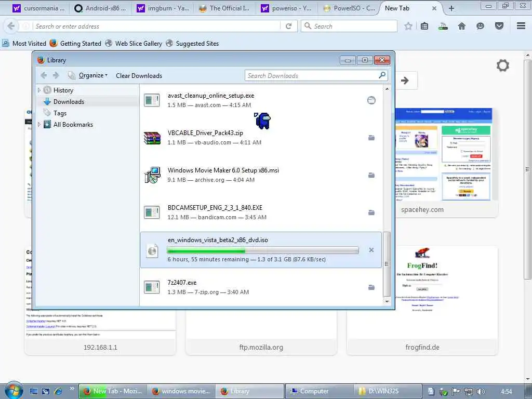Close the New Tab tab
Viewport: 532px width, 399px height.
[x=434, y=8]
